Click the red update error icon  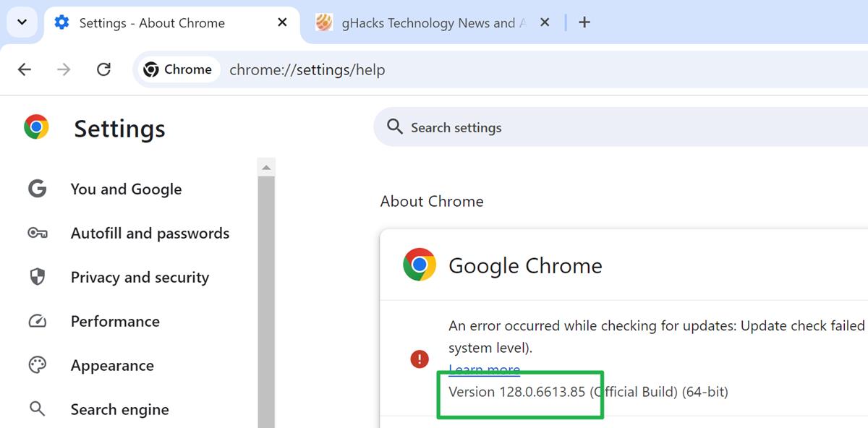[420, 359]
